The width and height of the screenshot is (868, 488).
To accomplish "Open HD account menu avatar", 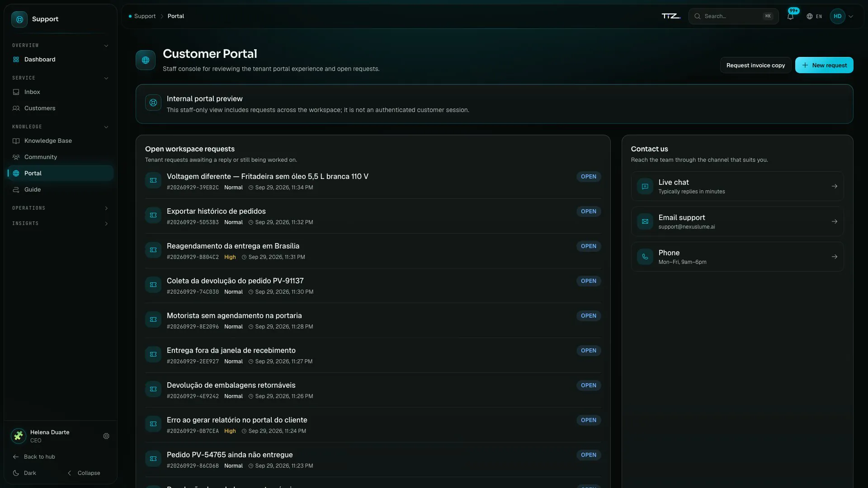I will coord(838,16).
